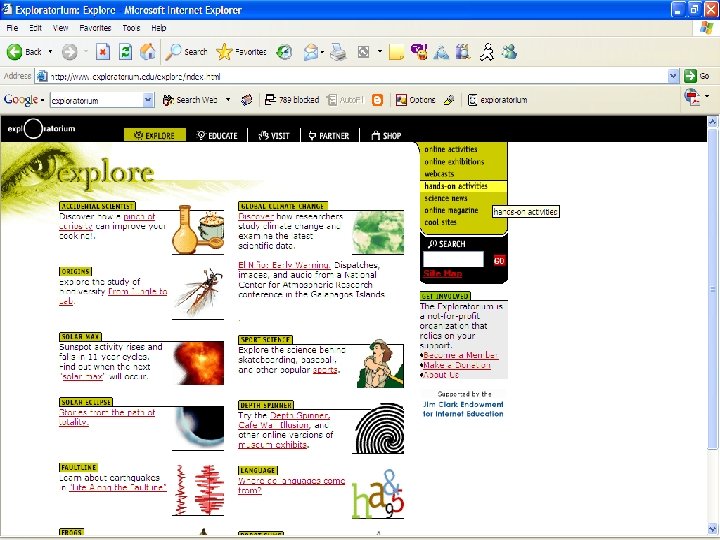720x540 pixels.
Task: Expand Google search box dropdown
Action: (x=148, y=100)
